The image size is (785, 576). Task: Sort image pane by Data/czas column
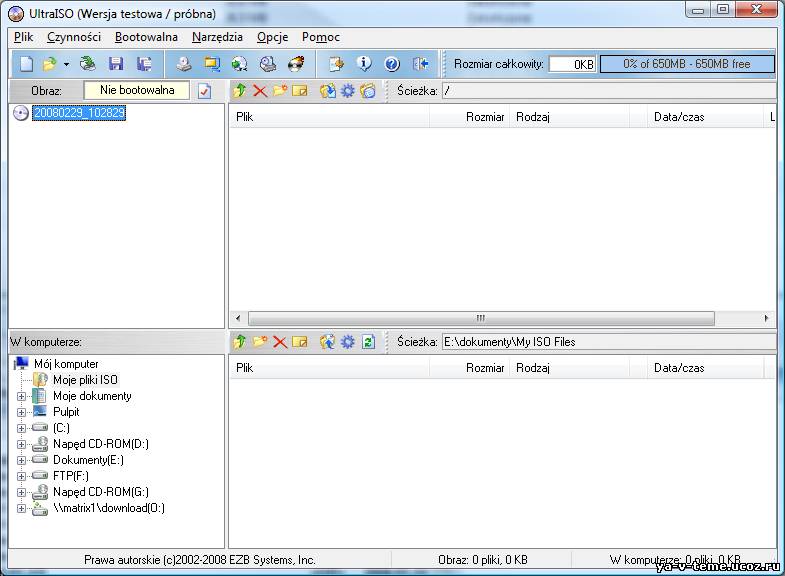(x=705, y=117)
